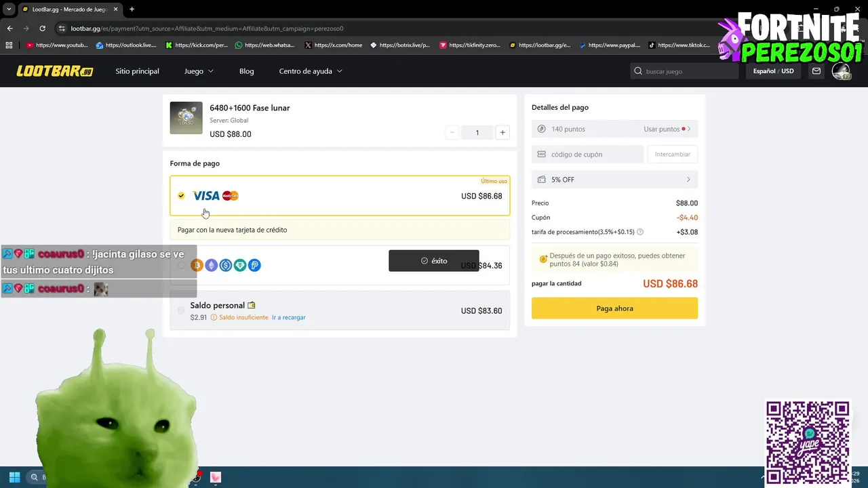Open the PayPal bookmark
Image resolution: width=868 pixels, height=488 pixels.
coord(610,45)
